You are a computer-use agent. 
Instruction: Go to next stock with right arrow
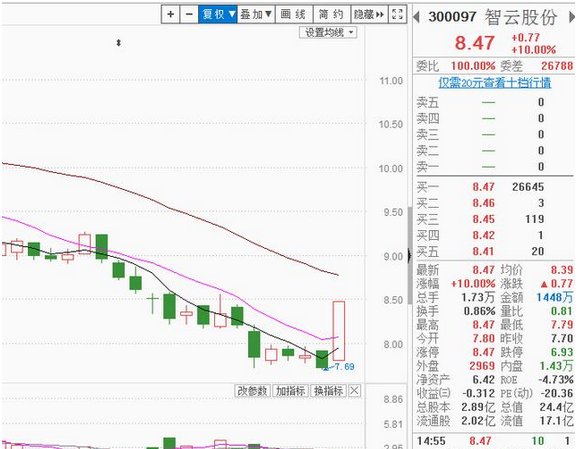(571, 17)
